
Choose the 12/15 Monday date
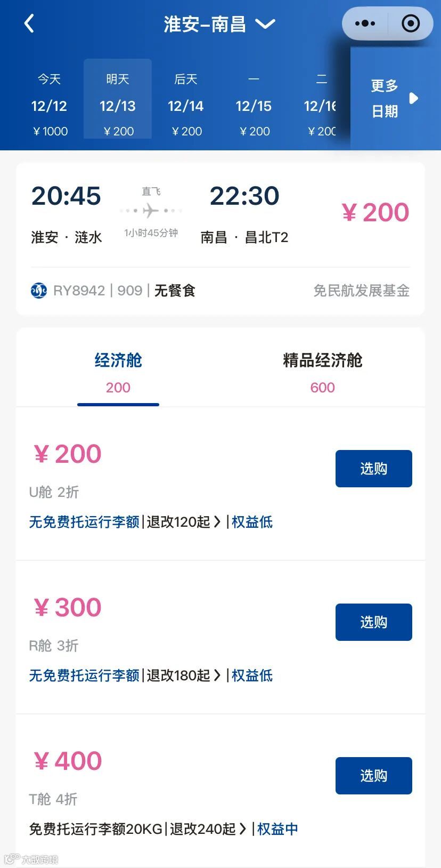[254, 105]
